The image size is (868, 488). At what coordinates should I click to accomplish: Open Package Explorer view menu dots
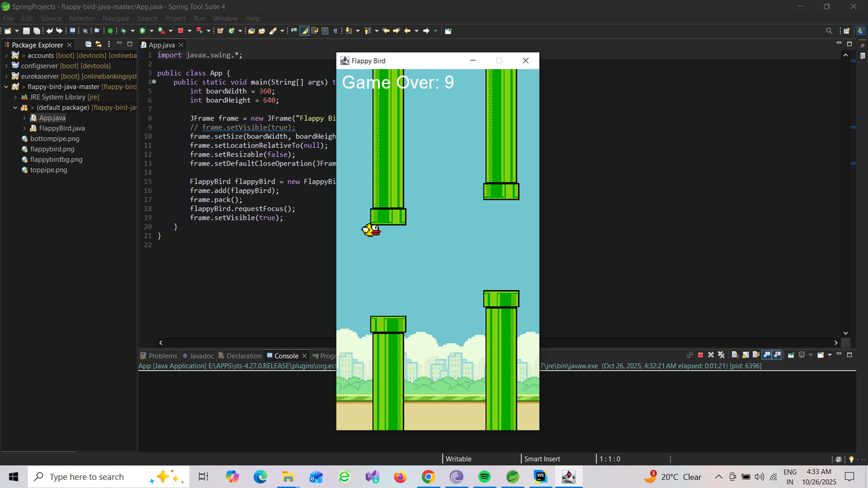pos(108,45)
